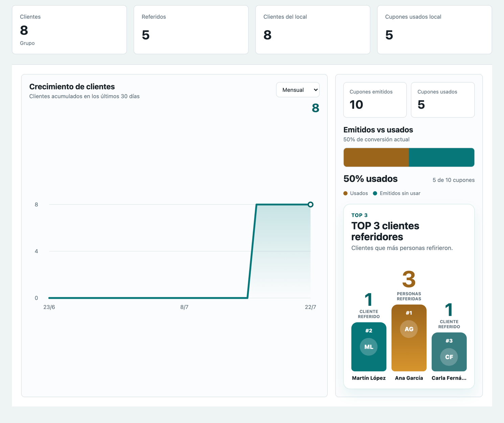The image size is (504, 423).
Task: Click the Cupones emitidos card
Action: (375, 100)
